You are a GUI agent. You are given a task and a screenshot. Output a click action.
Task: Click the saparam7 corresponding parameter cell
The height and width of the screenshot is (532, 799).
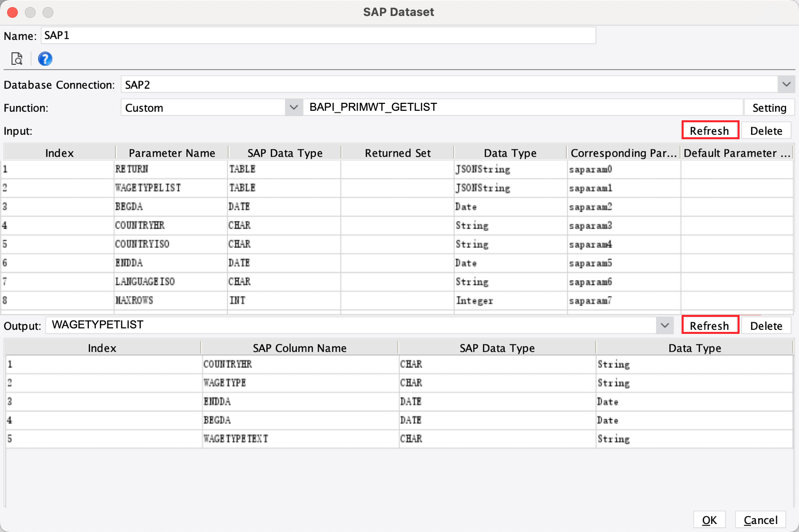[x=624, y=300]
